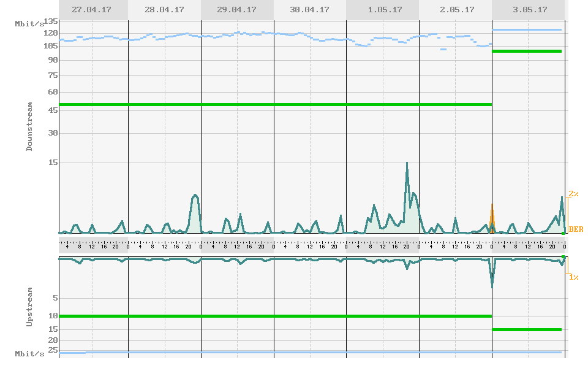Select the downstream peak at end of 28.04.17
This screenshot has width=588, height=368.
pos(195,196)
